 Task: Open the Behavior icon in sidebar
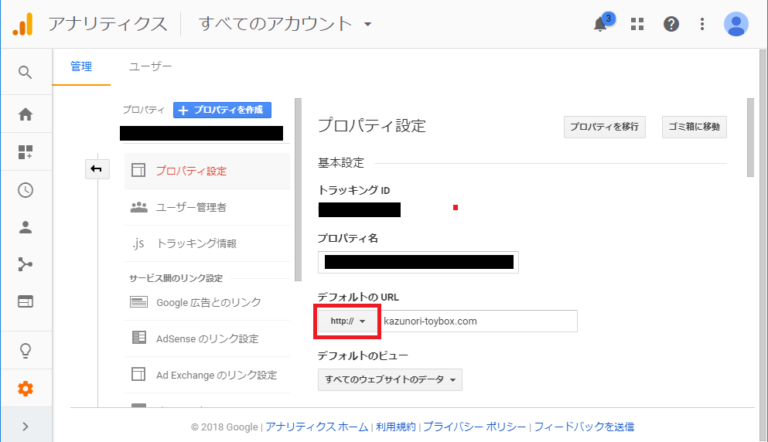pos(25,301)
